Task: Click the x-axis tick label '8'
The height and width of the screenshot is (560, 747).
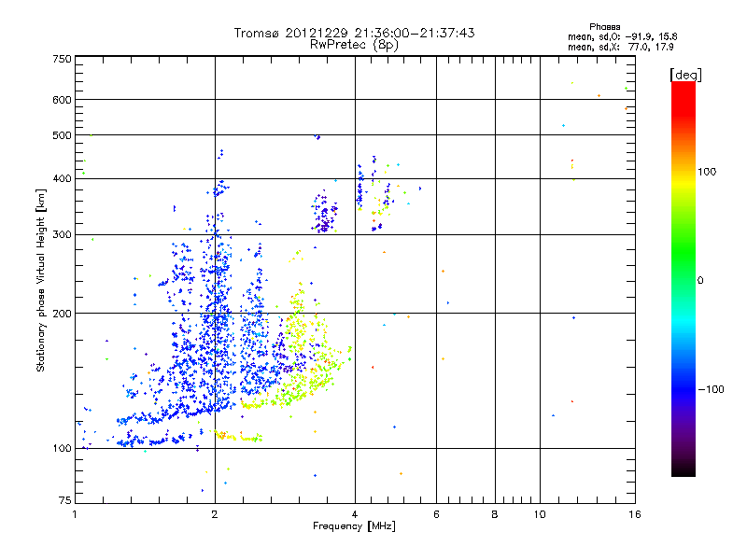Action: (495, 514)
